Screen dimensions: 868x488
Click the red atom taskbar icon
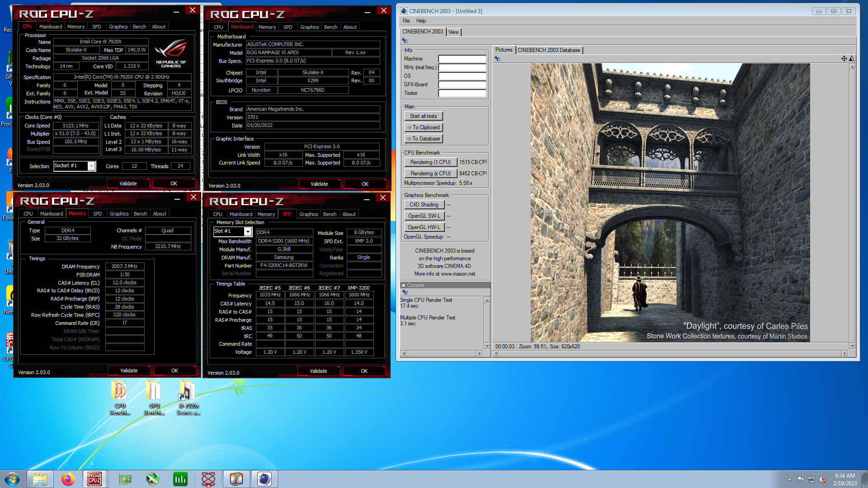pos(208,479)
